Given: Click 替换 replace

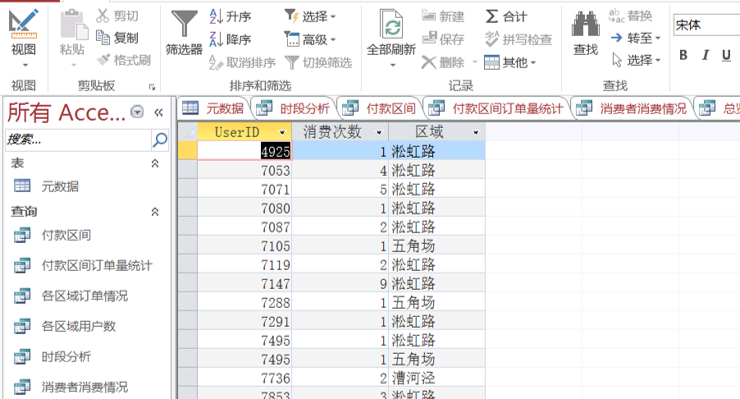Looking at the screenshot, I should 631,16.
